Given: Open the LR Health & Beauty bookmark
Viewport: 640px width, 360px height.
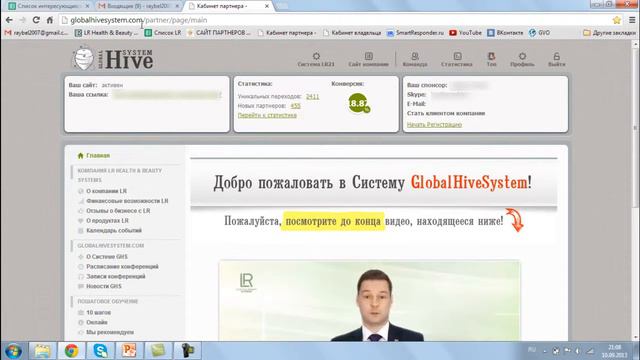Looking at the screenshot, I should click(107, 33).
